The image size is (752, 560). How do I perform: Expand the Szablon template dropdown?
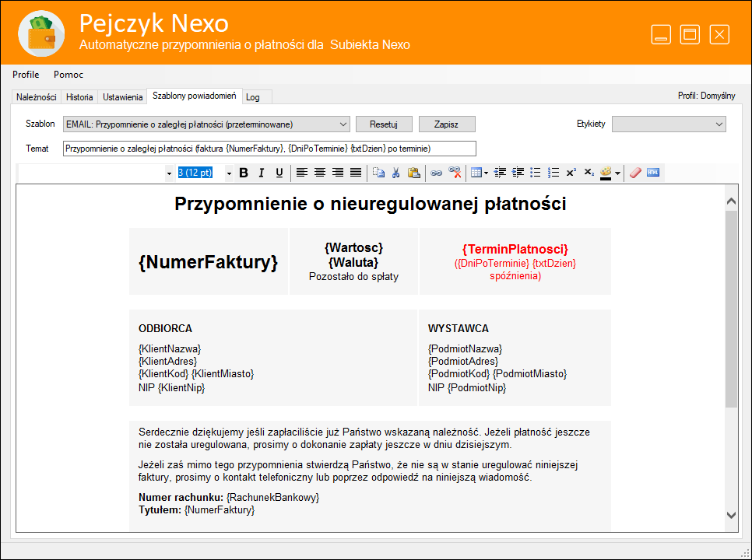tap(206, 124)
